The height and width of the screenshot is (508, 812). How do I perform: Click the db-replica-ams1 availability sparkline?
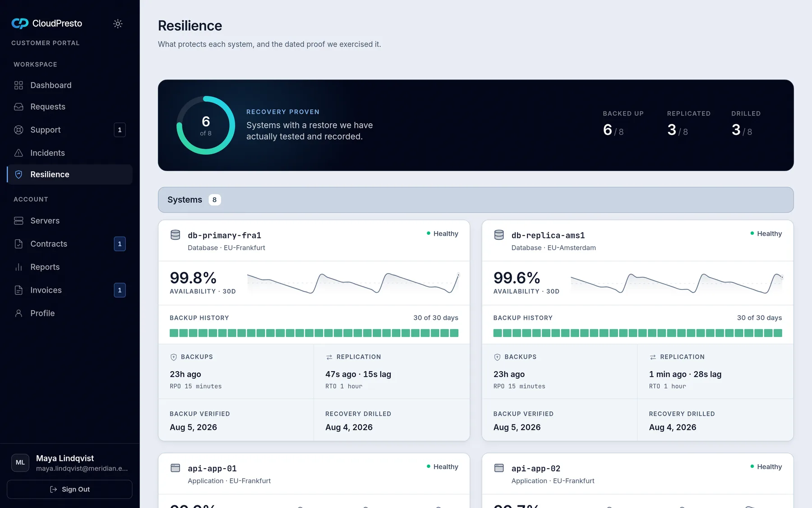pyautogui.click(x=677, y=284)
